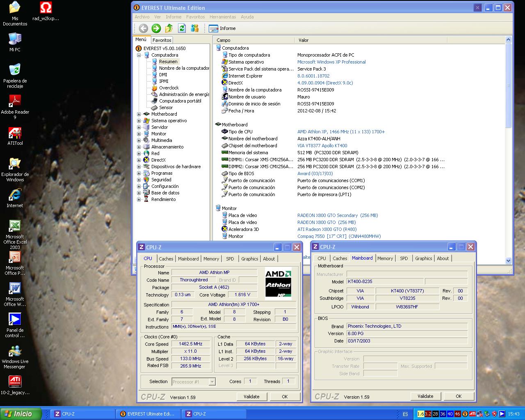Click the Inicio start button
525x420 pixels.
21,414
